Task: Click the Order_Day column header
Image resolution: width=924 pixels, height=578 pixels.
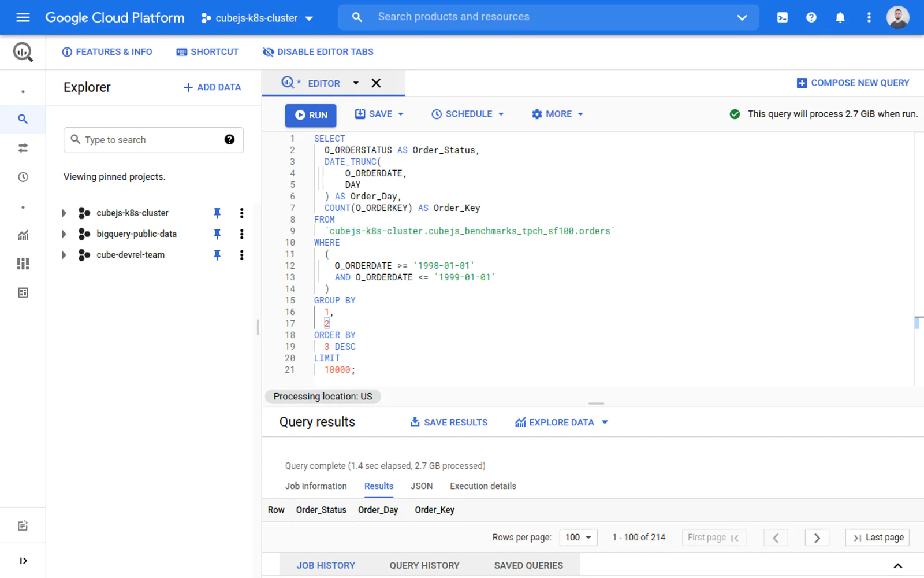Action: pos(378,510)
